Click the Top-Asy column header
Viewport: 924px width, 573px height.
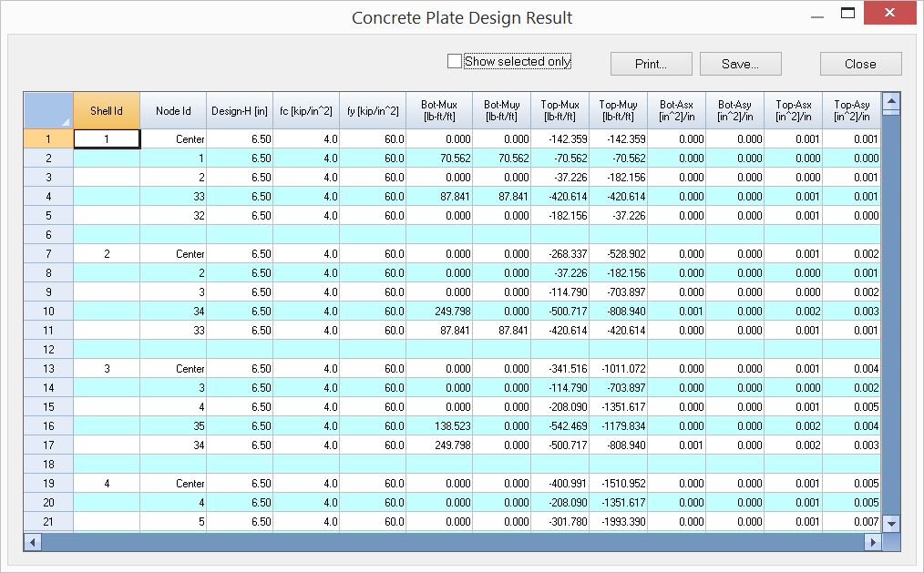(855, 109)
